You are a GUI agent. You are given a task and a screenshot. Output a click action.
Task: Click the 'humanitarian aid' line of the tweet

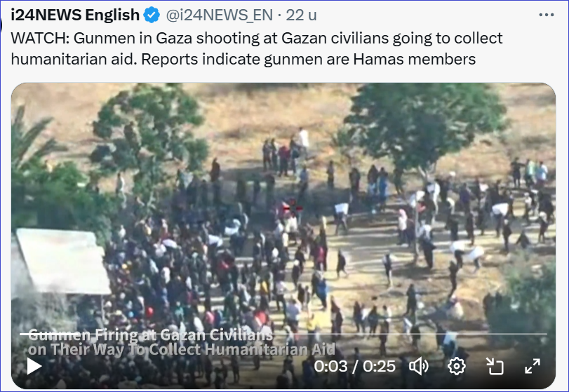(243, 59)
